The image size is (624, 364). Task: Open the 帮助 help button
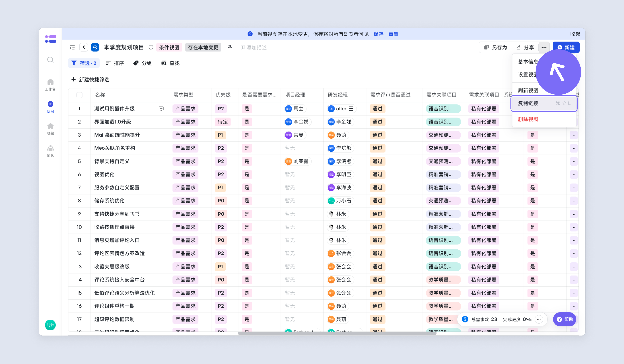tap(565, 319)
